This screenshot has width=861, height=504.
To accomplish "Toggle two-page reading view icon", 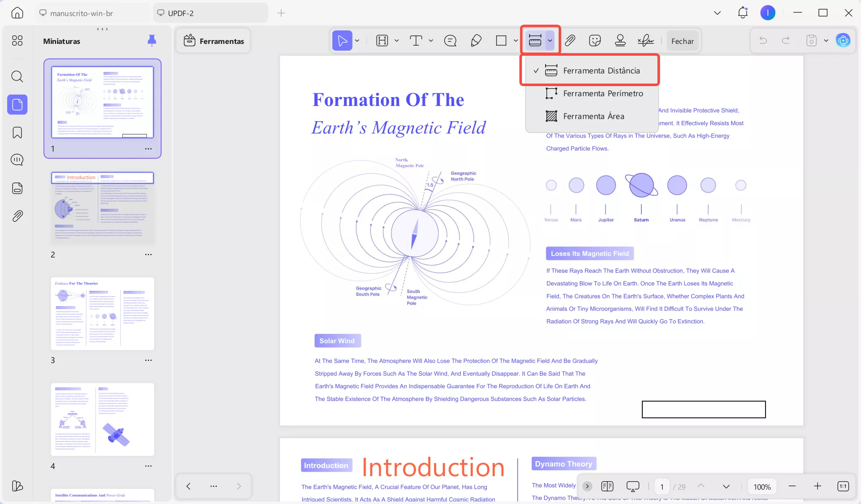I will pos(607,486).
